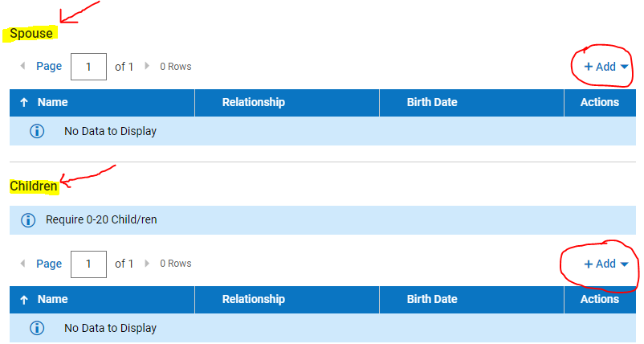Sort Children table by Relationship column
Image resolution: width=644 pixels, height=344 pixels.
point(254,299)
